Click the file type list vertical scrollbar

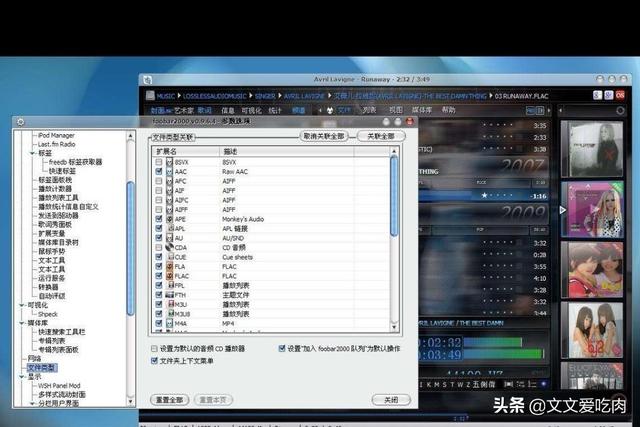(x=395, y=200)
